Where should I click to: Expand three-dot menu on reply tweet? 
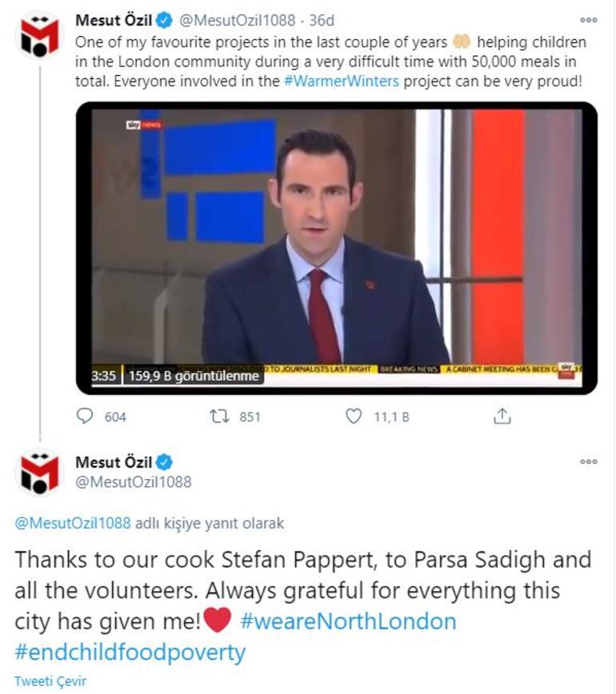tap(588, 461)
